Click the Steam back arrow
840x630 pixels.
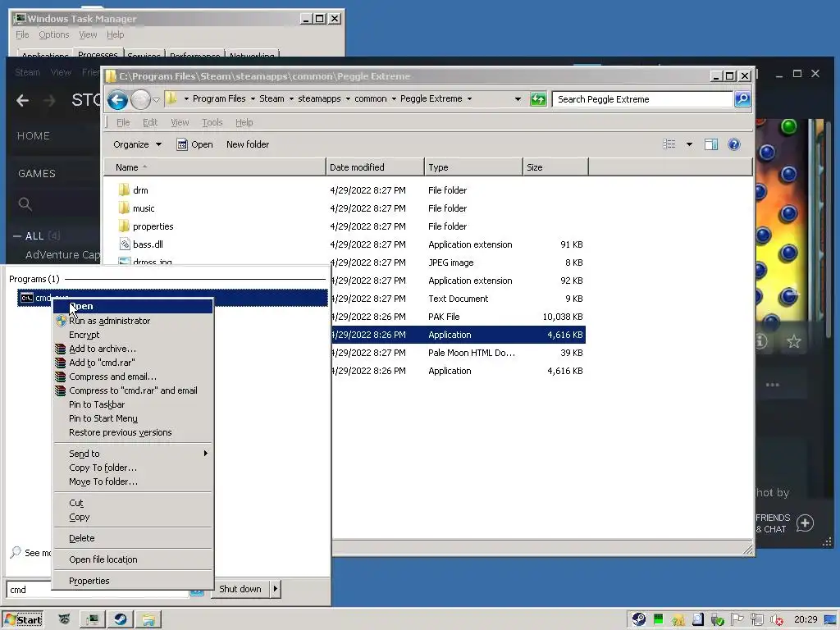click(22, 100)
